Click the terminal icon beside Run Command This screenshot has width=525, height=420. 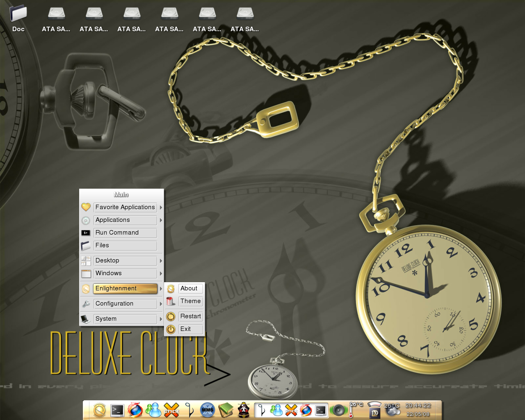[86, 233]
